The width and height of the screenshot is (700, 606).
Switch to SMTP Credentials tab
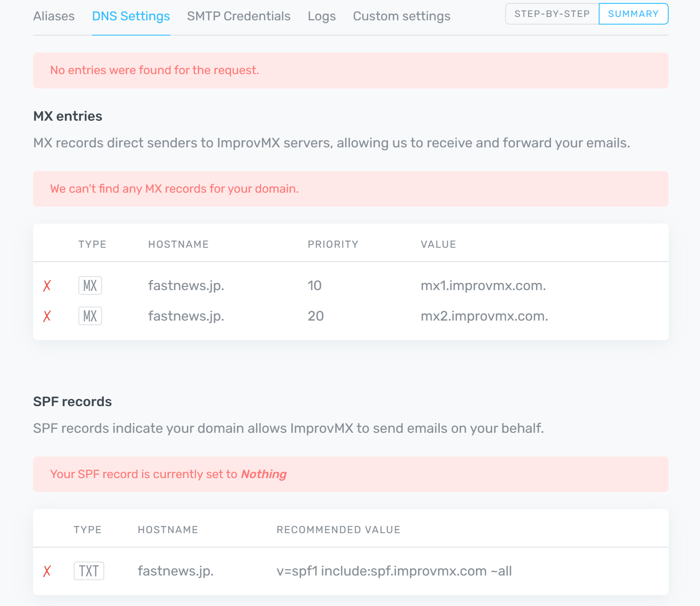pyautogui.click(x=239, y=16)
